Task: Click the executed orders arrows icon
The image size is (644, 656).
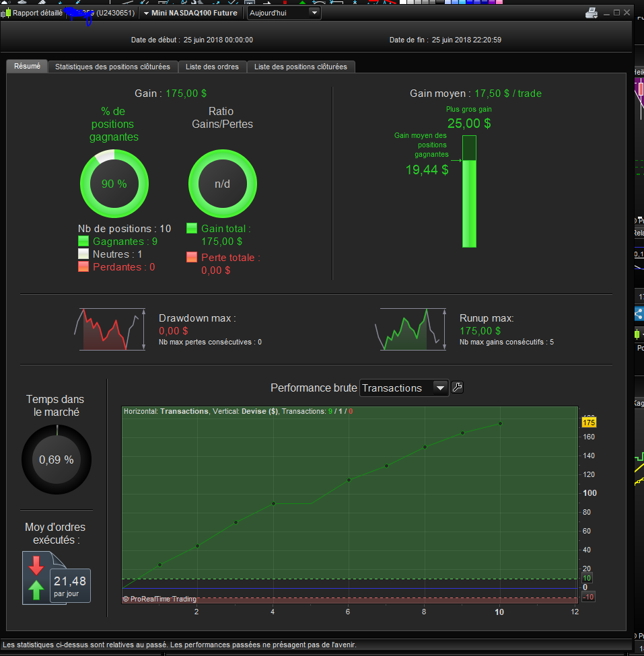Action: click(36, 578)
